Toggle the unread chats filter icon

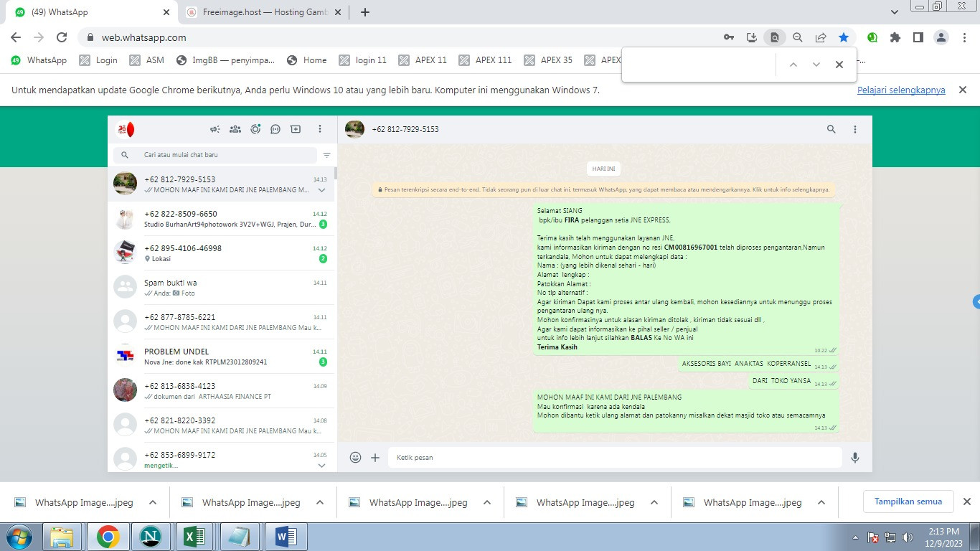click(327, 155)
